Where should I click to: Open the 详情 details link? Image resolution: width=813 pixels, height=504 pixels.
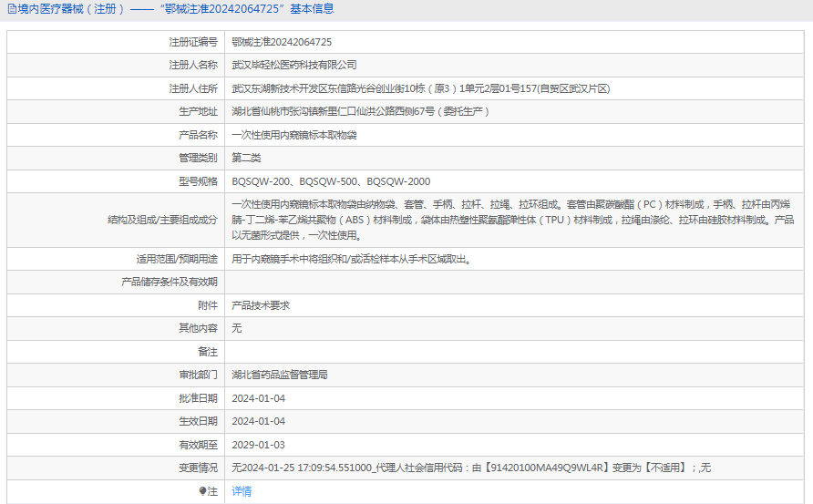click(242, 491)
